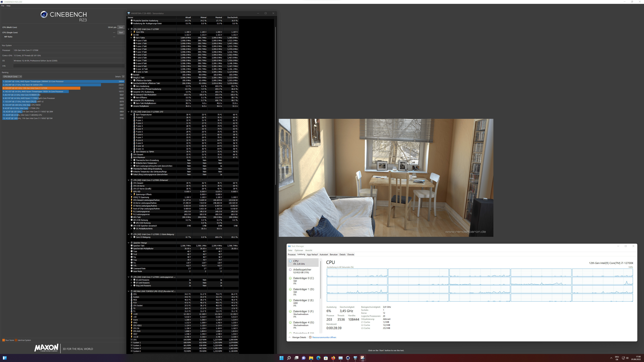Sort by the Durchschnitt column header
Image resolution: width=644 pixels, height=362 pixels.
point(231,17)
